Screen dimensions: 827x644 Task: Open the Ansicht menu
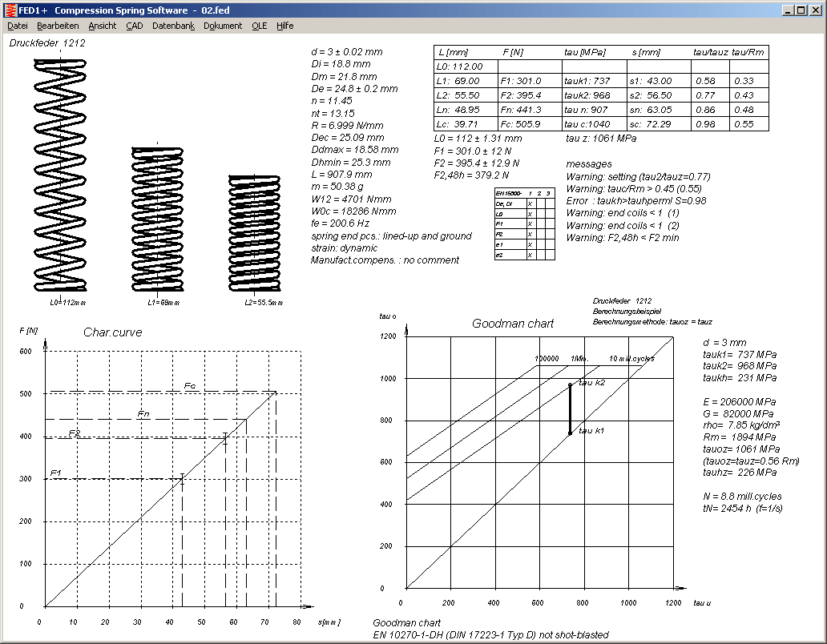103,26
